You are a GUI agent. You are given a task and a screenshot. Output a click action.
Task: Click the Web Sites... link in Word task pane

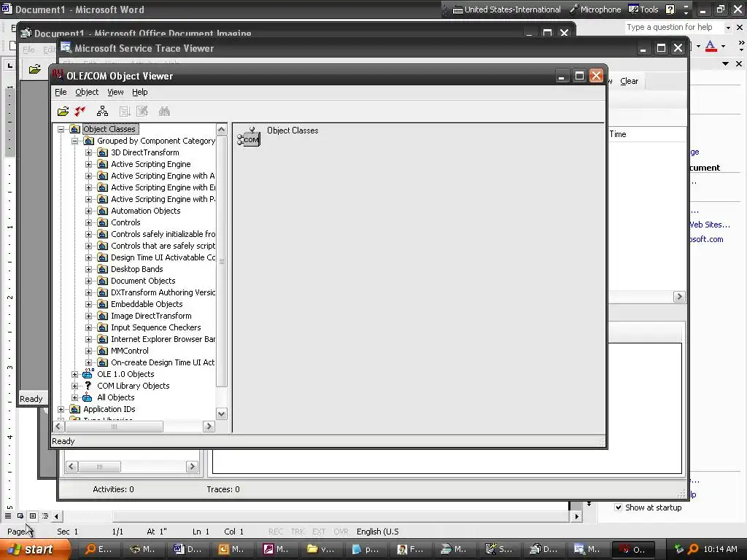point(709,225)
